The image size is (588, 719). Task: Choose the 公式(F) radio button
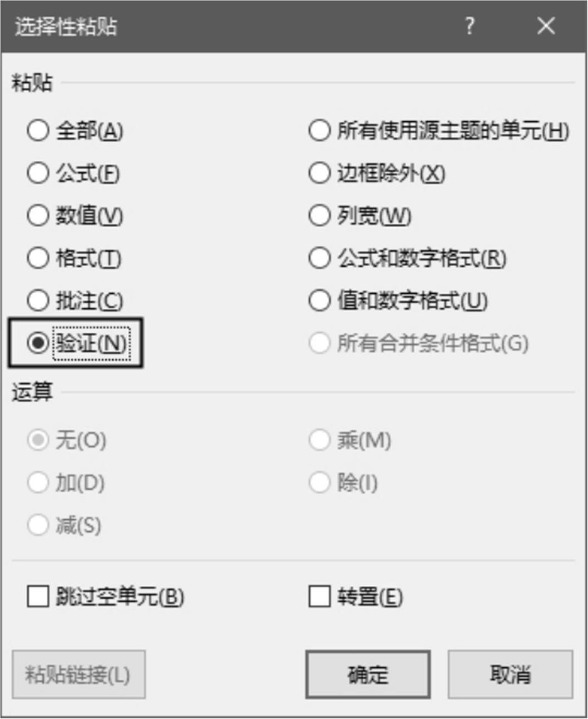38,173
